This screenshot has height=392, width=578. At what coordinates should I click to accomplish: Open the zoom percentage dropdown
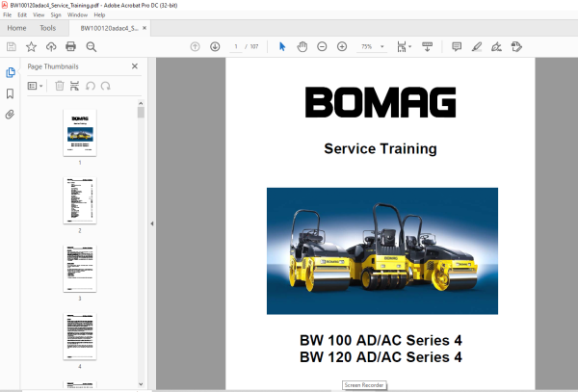click(x=382, y=47)
